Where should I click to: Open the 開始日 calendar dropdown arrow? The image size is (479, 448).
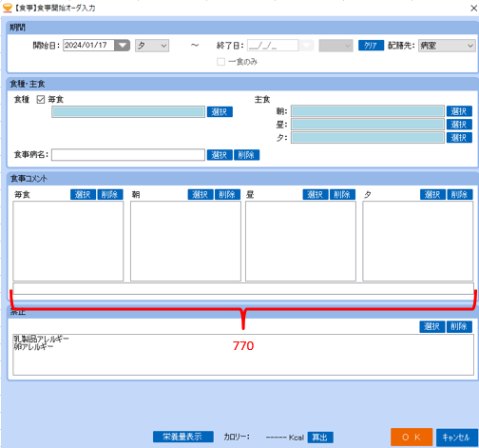122,46
